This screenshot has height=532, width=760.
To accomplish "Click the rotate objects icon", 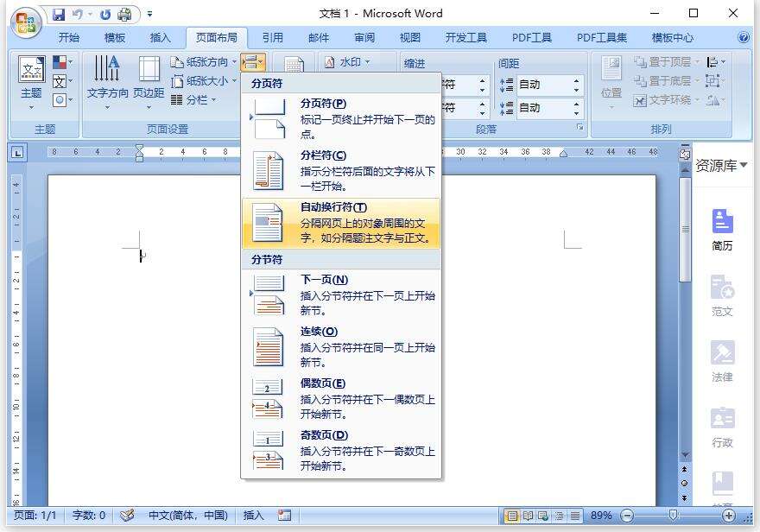I will pos(715,100).
